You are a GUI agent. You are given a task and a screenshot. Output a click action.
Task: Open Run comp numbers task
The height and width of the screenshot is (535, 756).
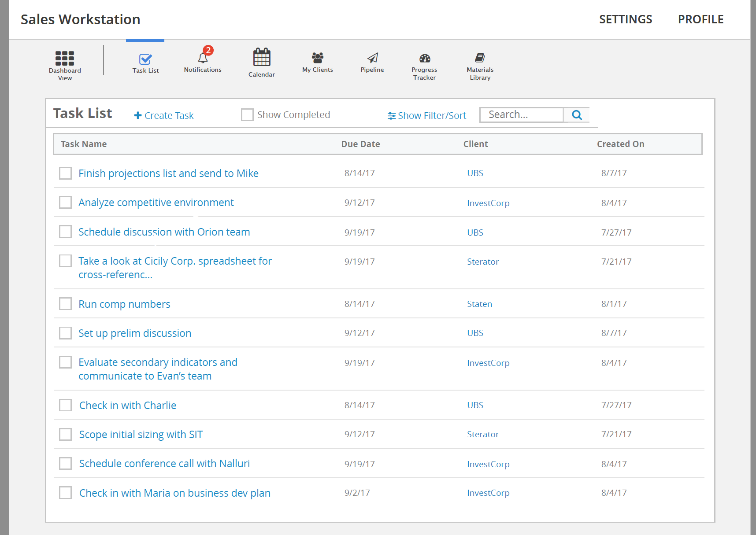[124, 304]
